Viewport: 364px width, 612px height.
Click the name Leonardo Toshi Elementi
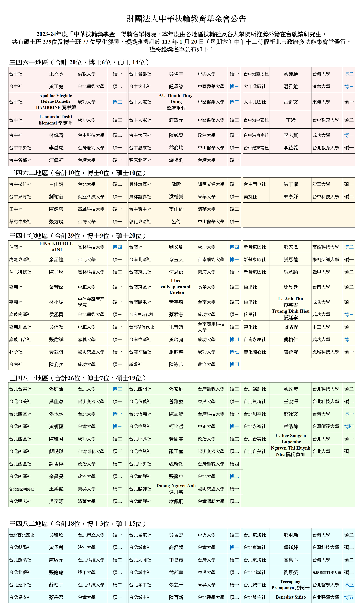click(56, 120)
